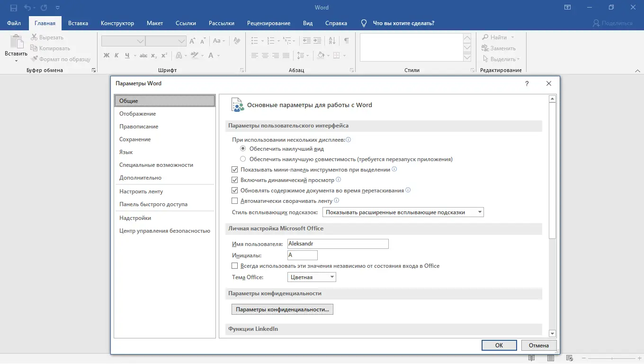Open the font name dropdown in ribbon
This screenshot has height=364, width=644.
(140, 41)
